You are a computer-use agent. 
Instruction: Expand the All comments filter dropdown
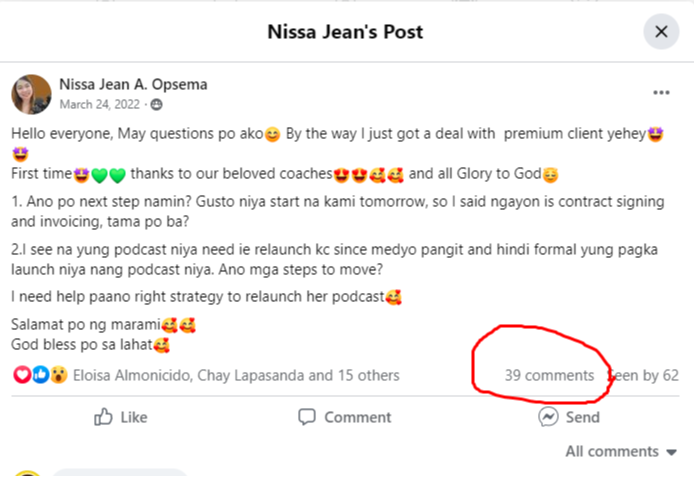coord(621,452)
